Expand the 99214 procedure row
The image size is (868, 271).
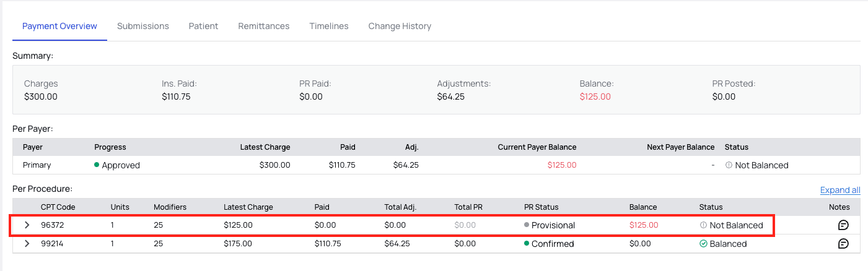[27, 244]
